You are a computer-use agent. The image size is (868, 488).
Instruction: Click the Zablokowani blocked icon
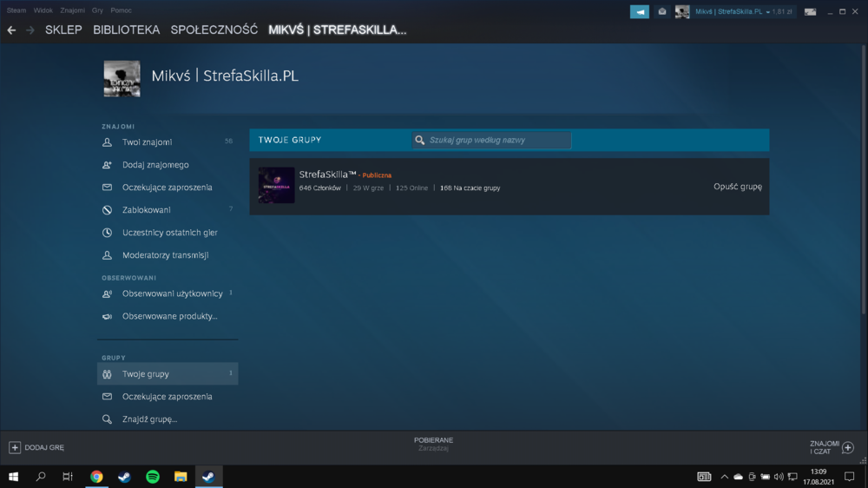point(107,210)
